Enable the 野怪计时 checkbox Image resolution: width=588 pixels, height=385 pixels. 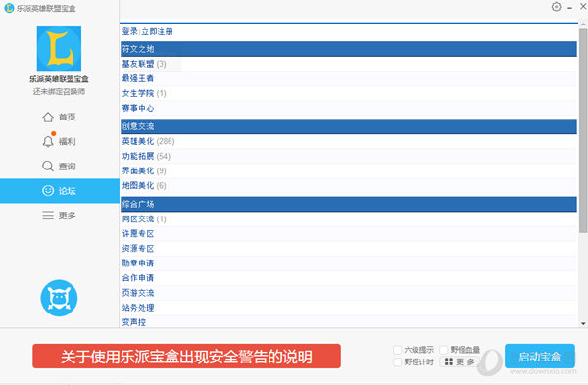[398, 362]
